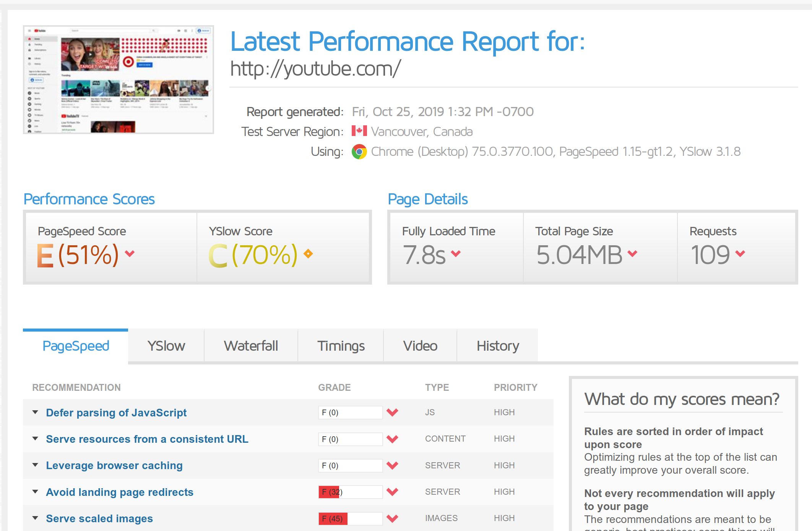The width and height of the screenshot is (812, 531).
Task: Expand Serve resources from consistent URL triangle
Action: [35, 439]
